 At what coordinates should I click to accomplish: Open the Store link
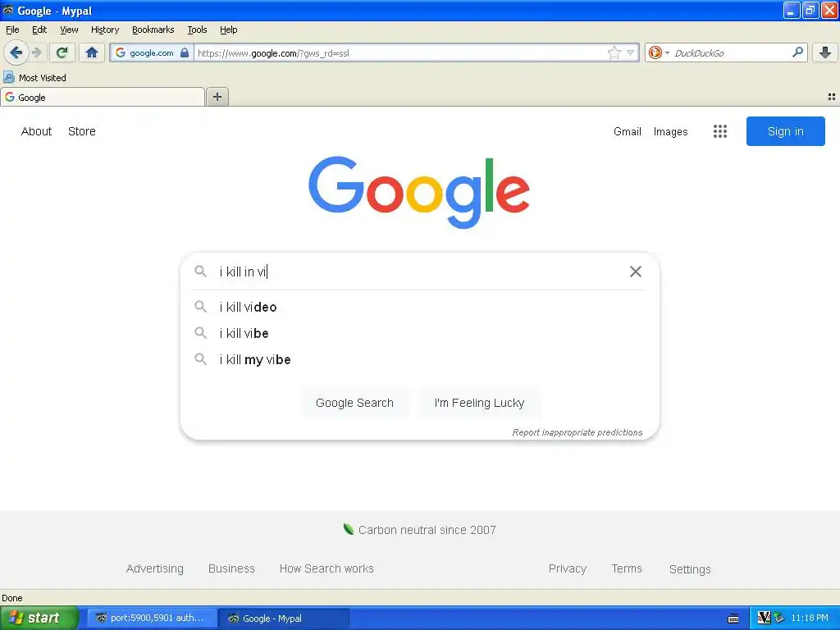tap(81, 131)
